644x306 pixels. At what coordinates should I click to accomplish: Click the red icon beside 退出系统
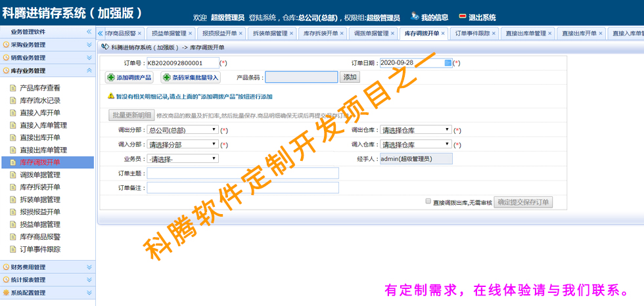point(463,17)
